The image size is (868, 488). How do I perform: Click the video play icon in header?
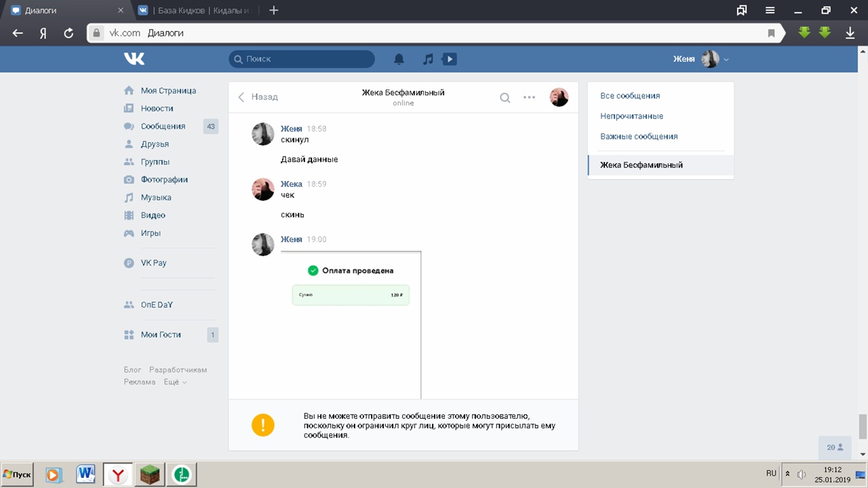pyautogui.click(x=449, y=59)
